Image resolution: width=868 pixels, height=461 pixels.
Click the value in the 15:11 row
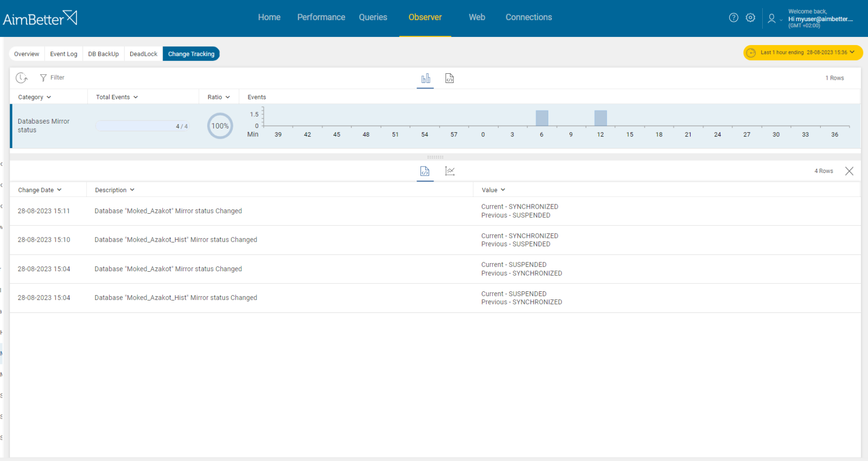tap(520, 212)
